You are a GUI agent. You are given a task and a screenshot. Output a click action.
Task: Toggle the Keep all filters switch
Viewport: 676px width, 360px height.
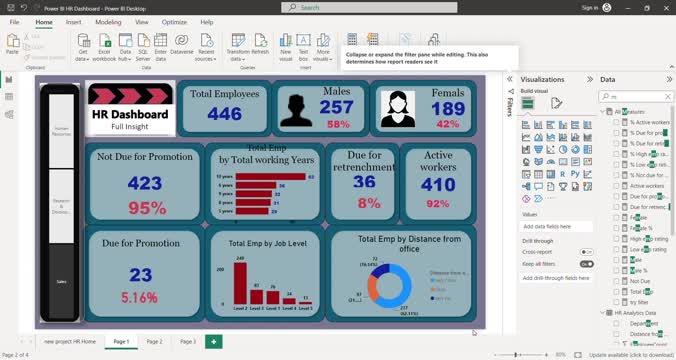click(586, 264)
